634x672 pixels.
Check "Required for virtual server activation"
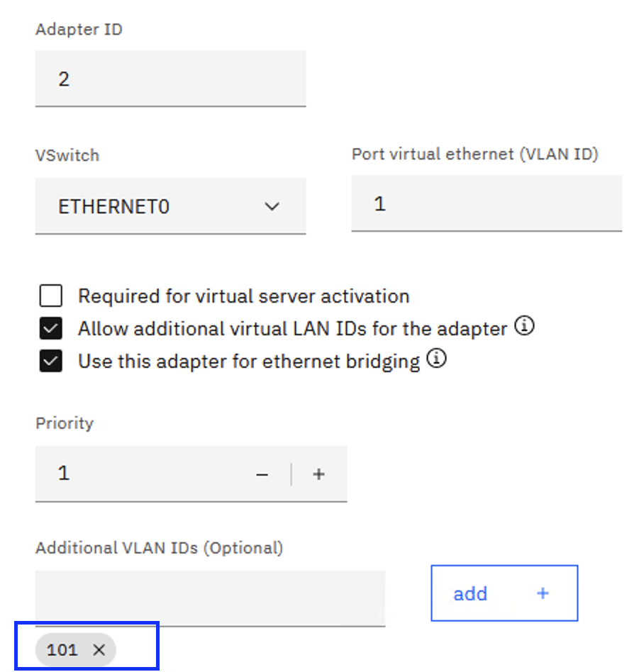click(50, 296)
